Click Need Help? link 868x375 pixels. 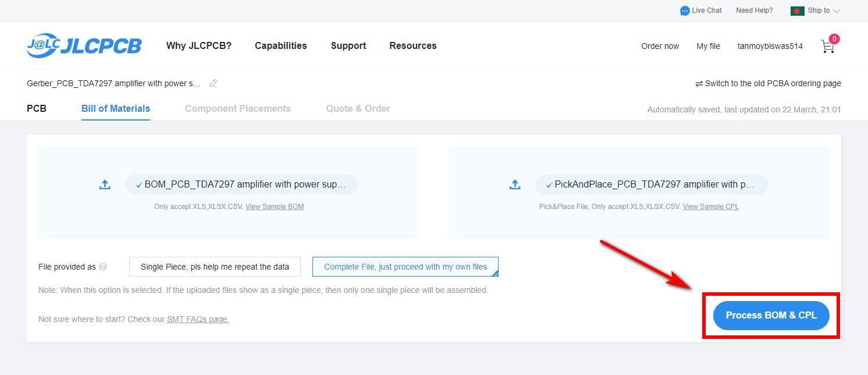(x=755, y=10)
